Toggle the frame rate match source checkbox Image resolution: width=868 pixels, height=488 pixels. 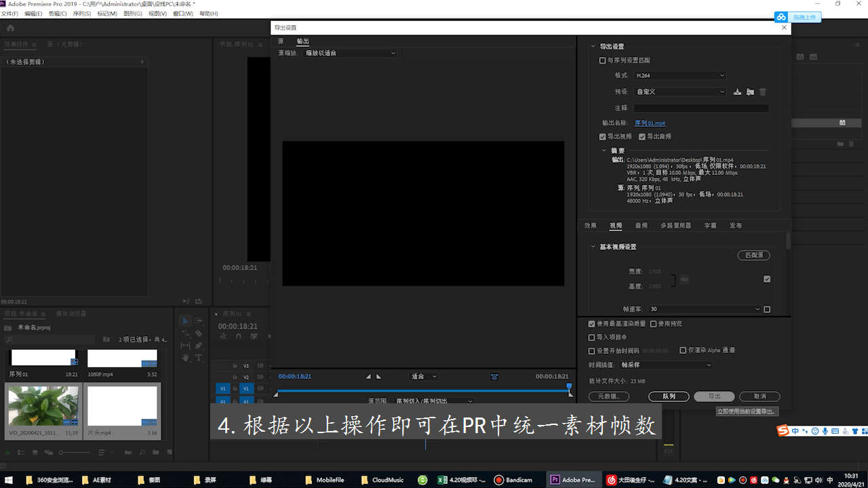(x=767, y=309)
